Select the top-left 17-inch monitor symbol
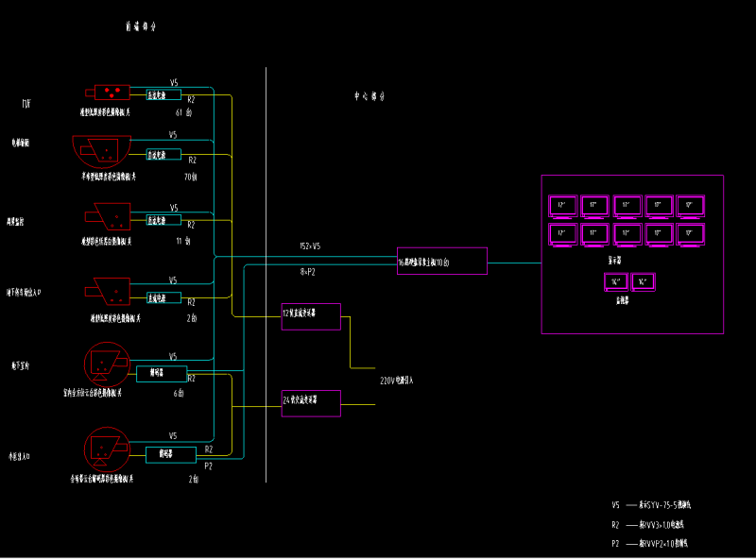756x559 pixels. pos(562,205)
